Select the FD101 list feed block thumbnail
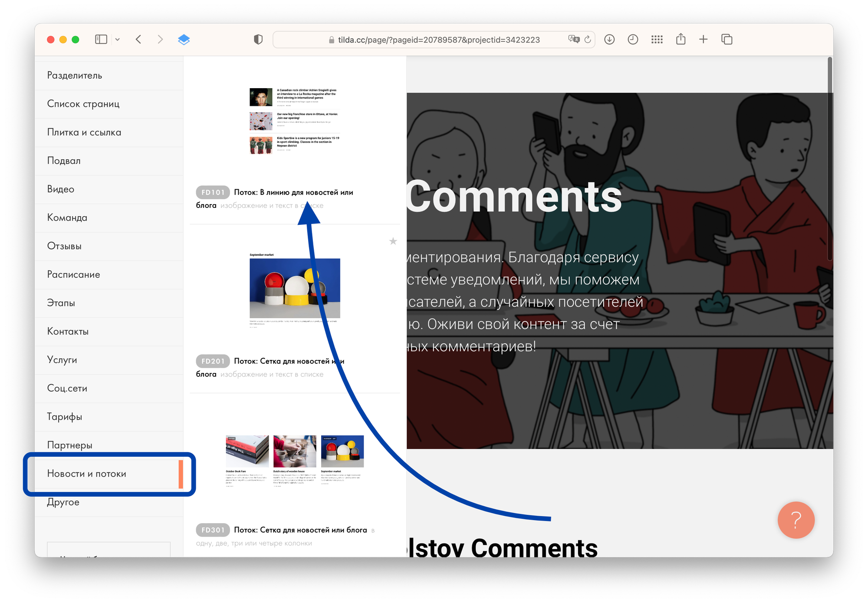The width and height of the screenshot is (868, 603). pyautogui.click(x=295, y=121)
